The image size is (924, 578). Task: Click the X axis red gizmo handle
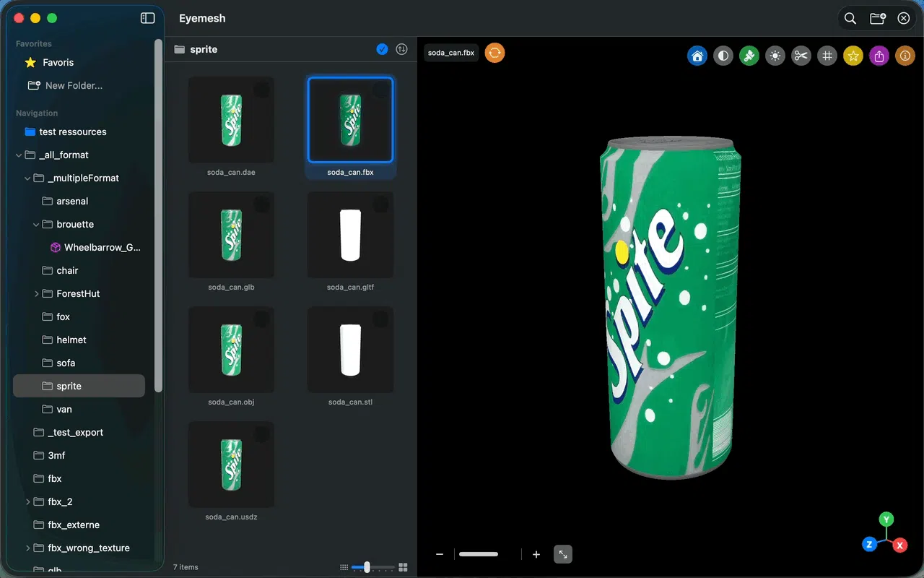[900, 545]
